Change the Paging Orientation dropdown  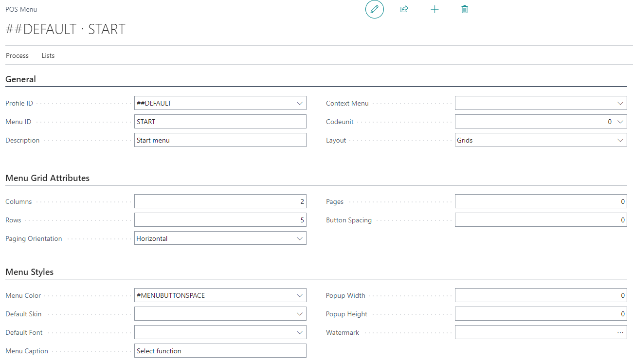pos(300,238)
